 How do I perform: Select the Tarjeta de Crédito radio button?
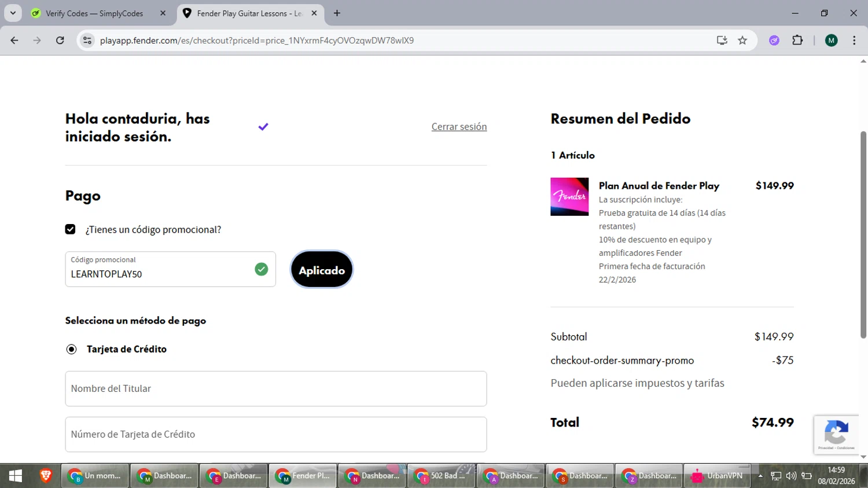point(71,349)
